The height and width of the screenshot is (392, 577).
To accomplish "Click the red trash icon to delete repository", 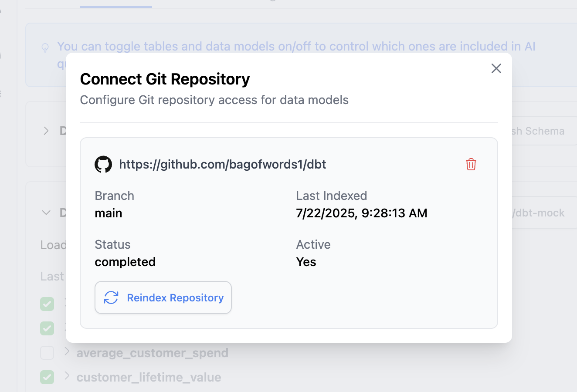I will coord(471,164).
